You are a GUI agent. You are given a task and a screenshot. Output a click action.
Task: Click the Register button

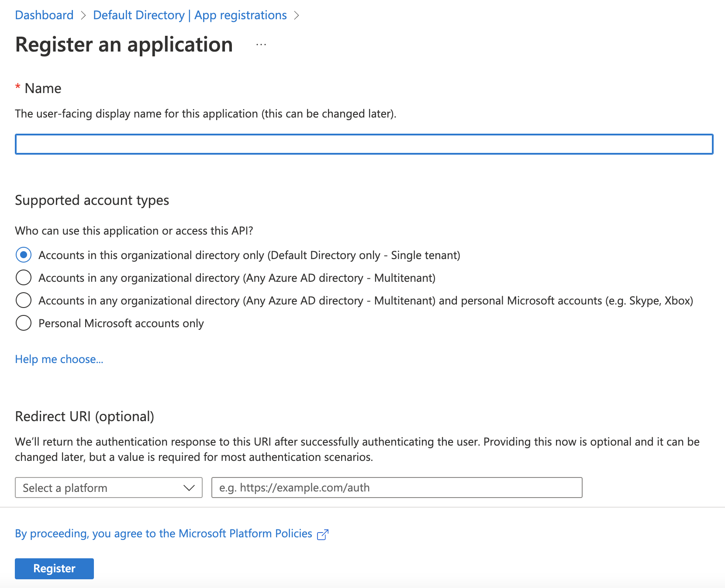click(54, 568)
